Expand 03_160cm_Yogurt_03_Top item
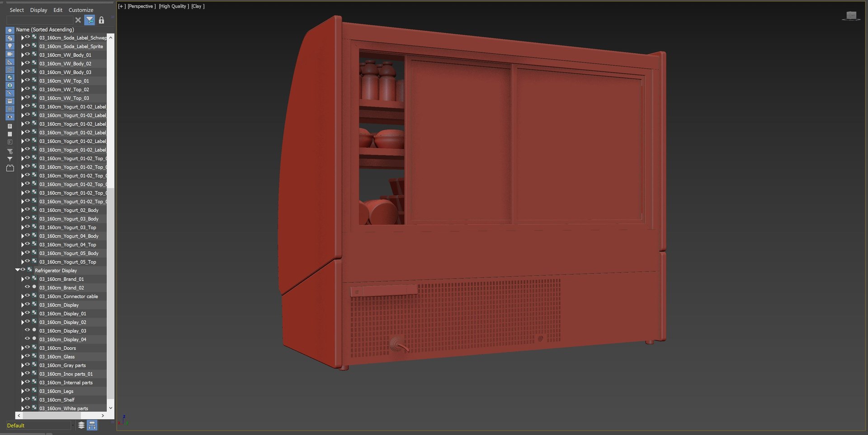Screen dimensions: 868x435 click(x=22, y=227)
